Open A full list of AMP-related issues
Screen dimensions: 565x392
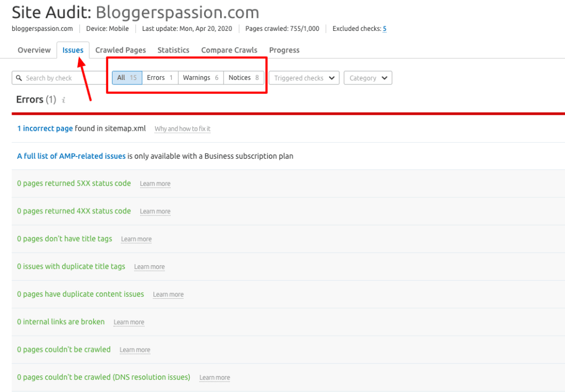[71, 156]
